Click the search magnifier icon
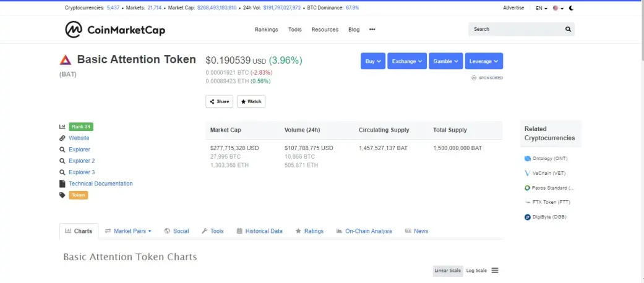Viewport: 644px width, 283px height. (x=568, y=29)
